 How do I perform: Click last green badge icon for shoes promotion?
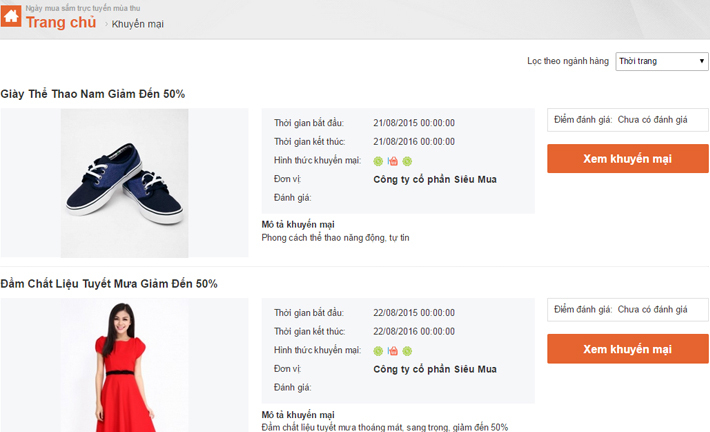click(407, 161)
